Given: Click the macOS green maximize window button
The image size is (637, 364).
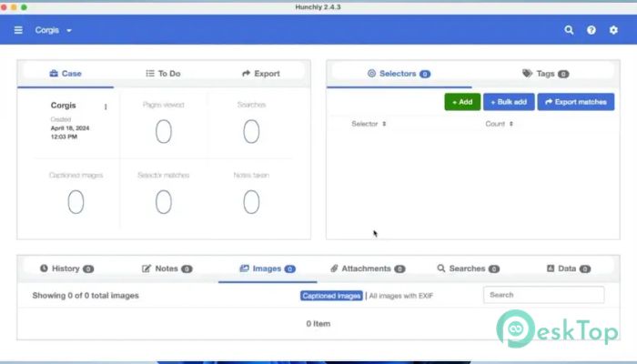Looking at the screenshot, I should coord(24,7).
